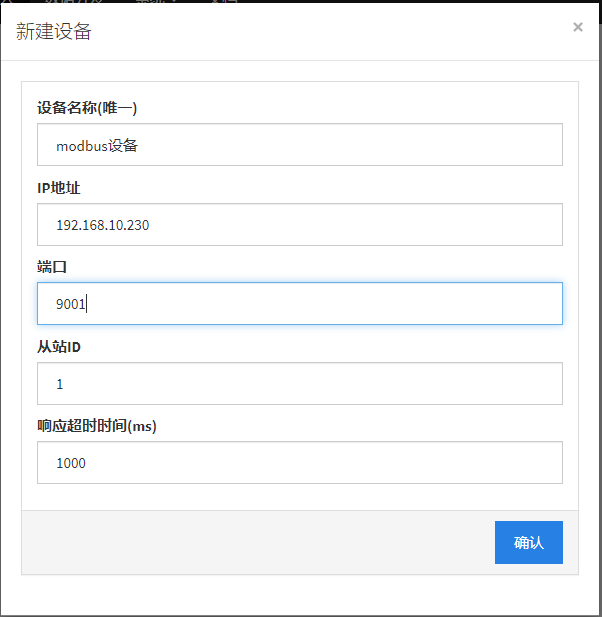Click the 确认 button

(528, 542)
